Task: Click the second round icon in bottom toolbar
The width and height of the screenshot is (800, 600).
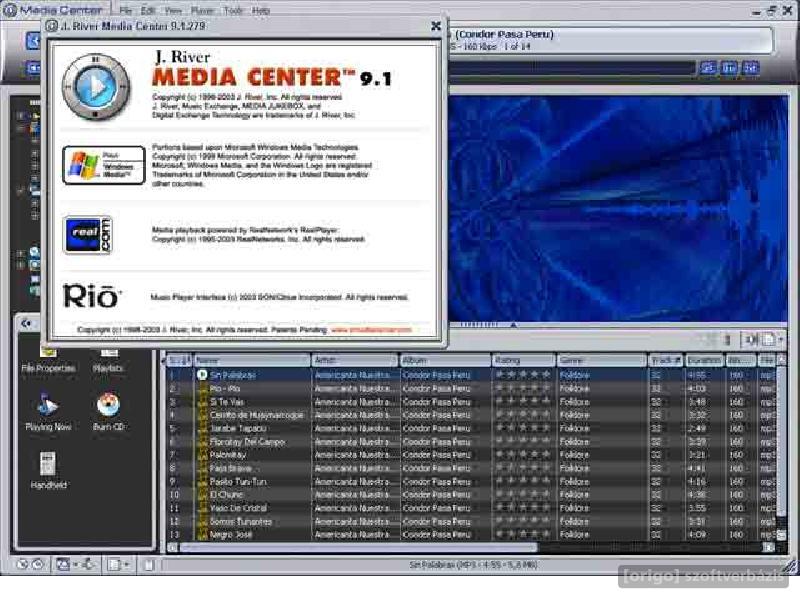Action: 38,564
